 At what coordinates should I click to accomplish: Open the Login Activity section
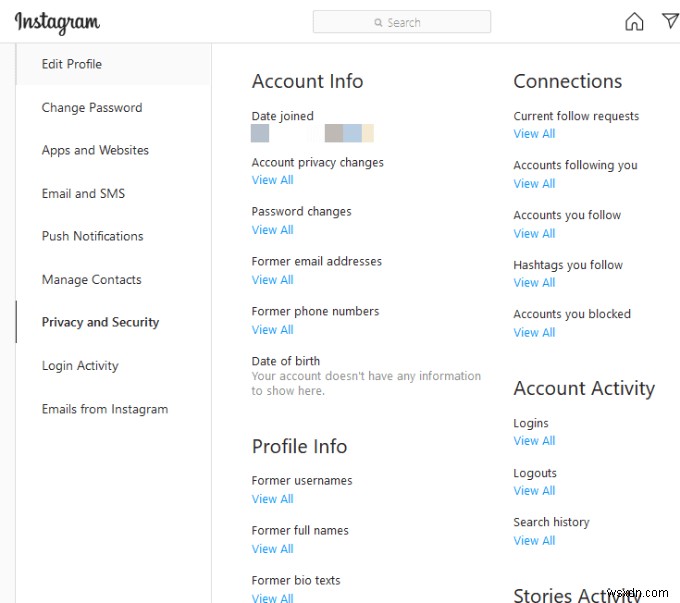[x=80, y=366]
